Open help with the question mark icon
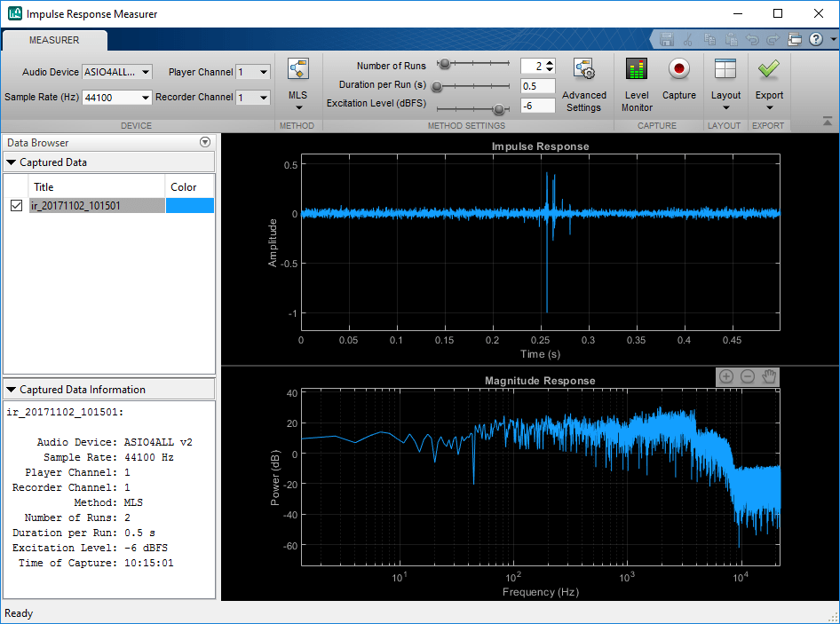The image size is (840, 624). tap(815, 39)
